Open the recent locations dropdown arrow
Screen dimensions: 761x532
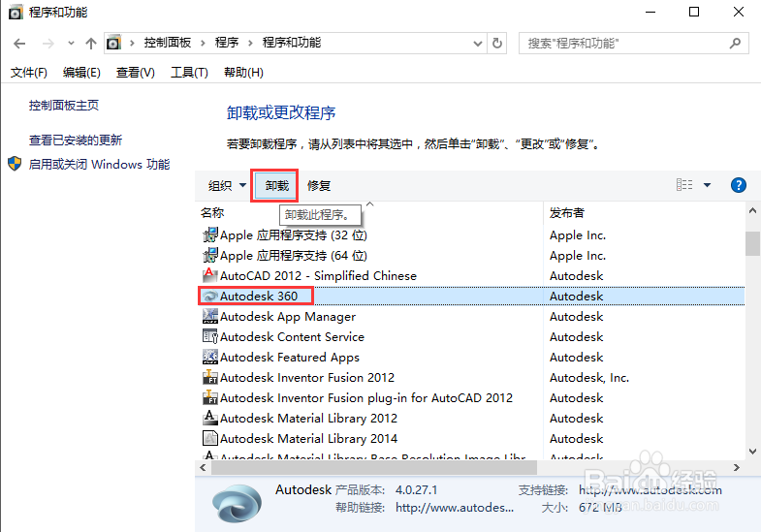pos(71,44)
